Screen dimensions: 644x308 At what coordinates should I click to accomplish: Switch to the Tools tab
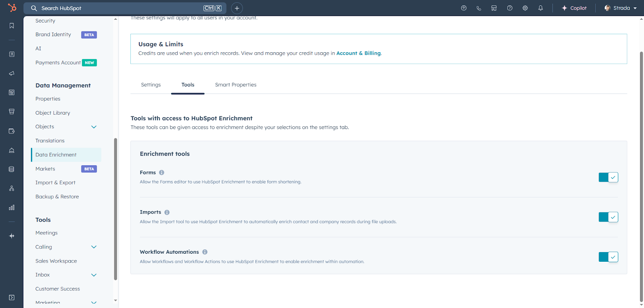click(x=188, y=85)
